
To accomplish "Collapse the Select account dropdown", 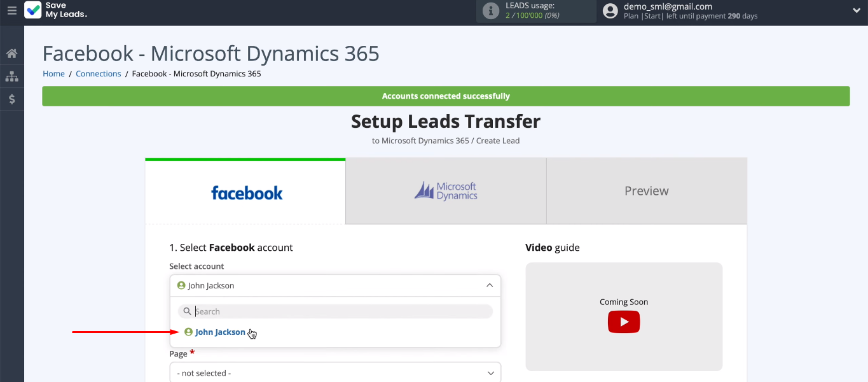I will click(335, 285).
